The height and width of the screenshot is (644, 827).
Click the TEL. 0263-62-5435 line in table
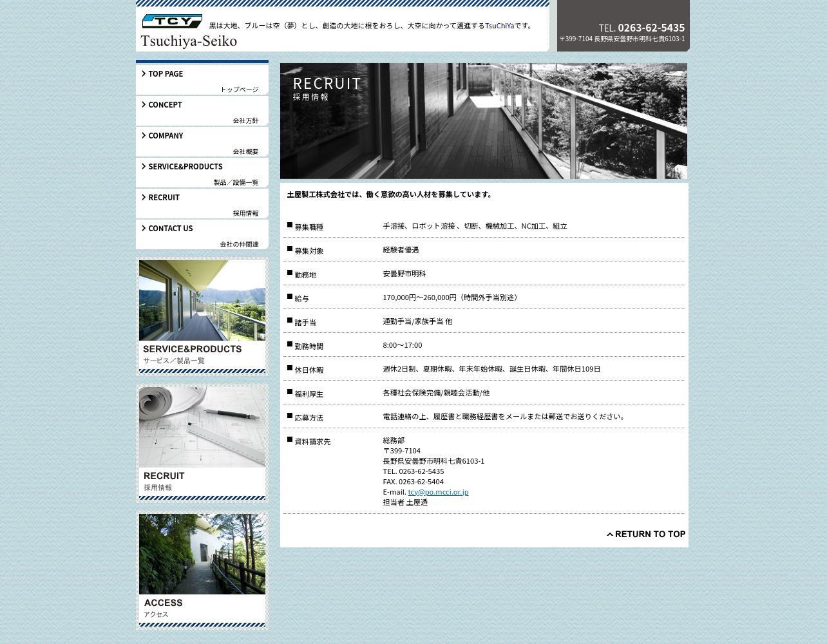tap(413, 471)
